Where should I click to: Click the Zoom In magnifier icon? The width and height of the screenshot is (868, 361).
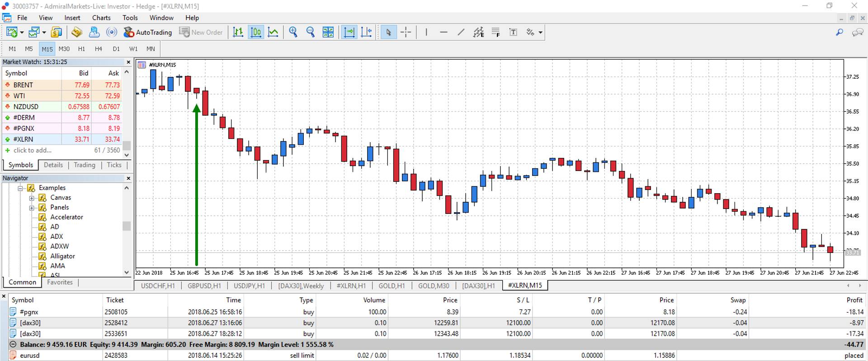tap(293, 32)
